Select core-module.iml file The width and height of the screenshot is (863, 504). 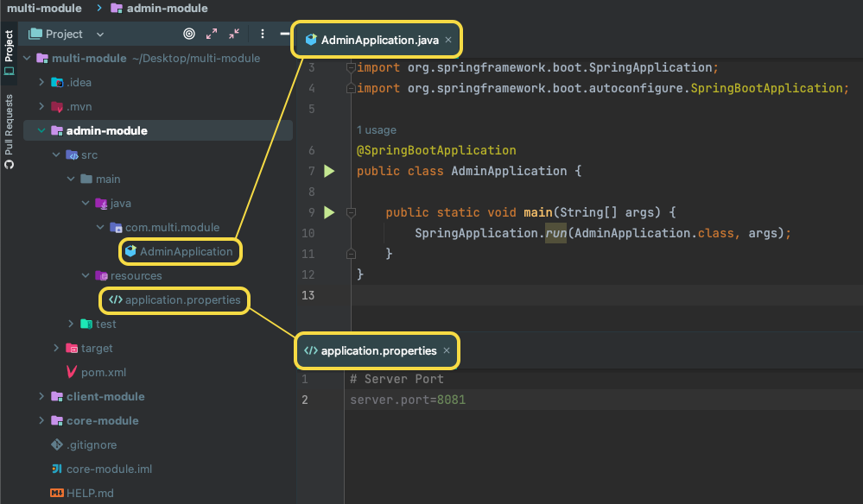pos(109,469)
